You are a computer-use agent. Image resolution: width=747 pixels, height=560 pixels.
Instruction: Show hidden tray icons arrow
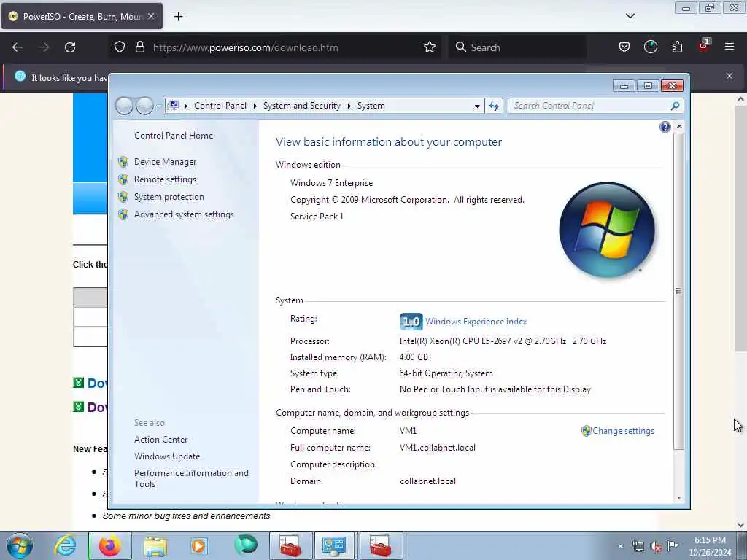620,546
